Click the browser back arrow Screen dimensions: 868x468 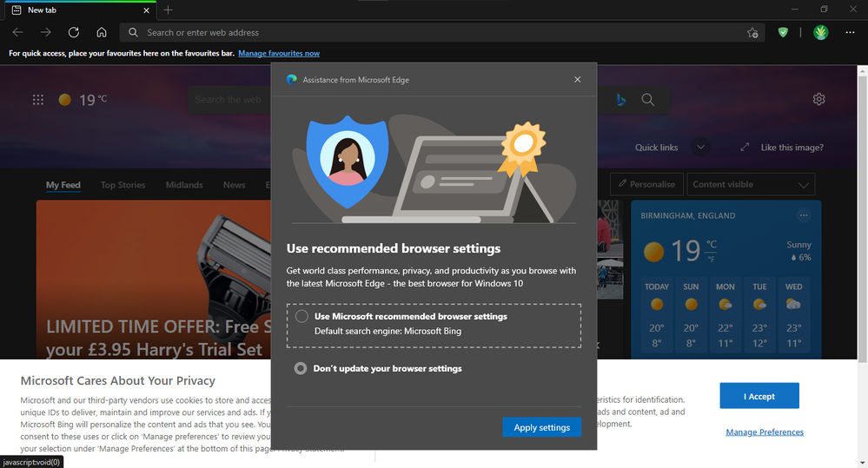(17, 33)
